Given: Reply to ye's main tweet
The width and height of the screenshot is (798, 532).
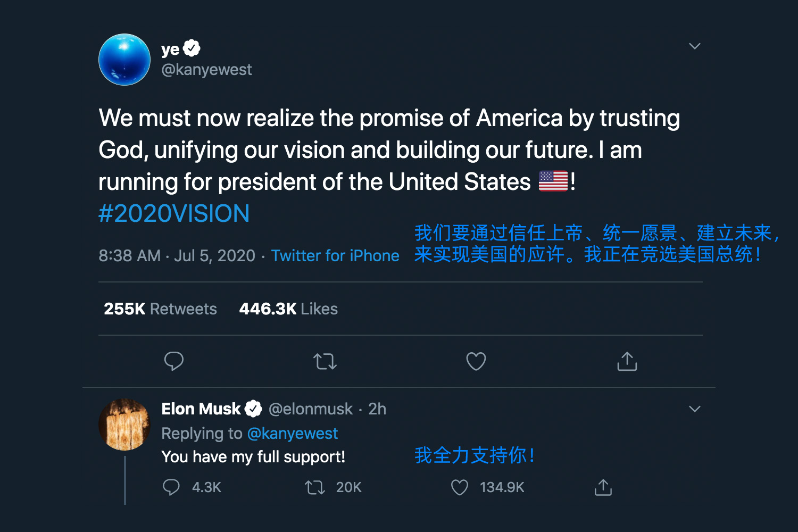Looking at the screenshot, I should 174,361.
